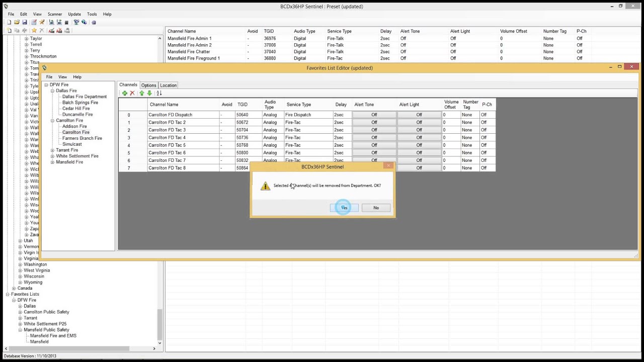Viewport: 644px width, 362px height.
Task: Select Farmers Branch Fire in editor tree
Action: (x=82, y=138)
